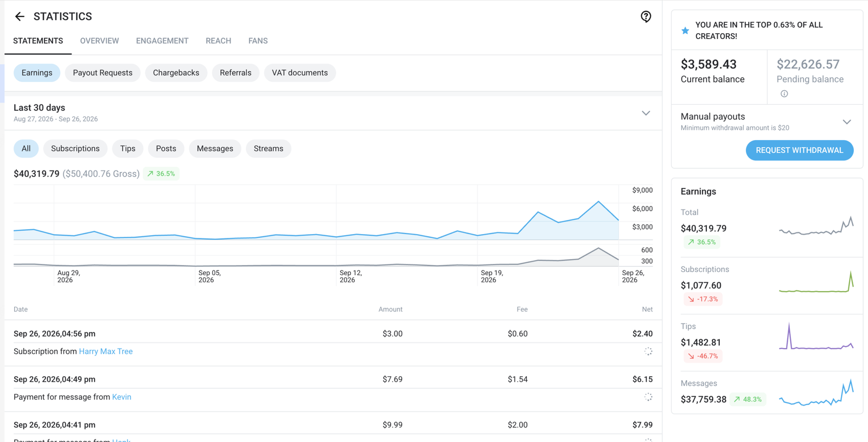The width and height of the screenshot is (868, 442).
Task: Click the Messages sparkline chart
Action: click(x=816, y=392)
